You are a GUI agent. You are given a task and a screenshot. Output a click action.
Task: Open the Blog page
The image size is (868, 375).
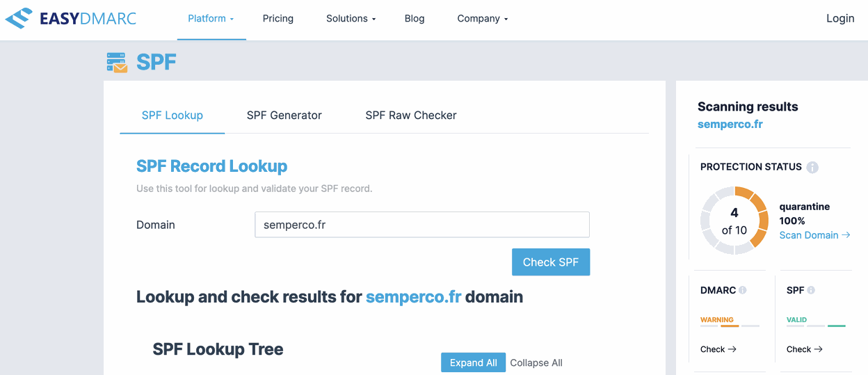(x=415, y=19)
